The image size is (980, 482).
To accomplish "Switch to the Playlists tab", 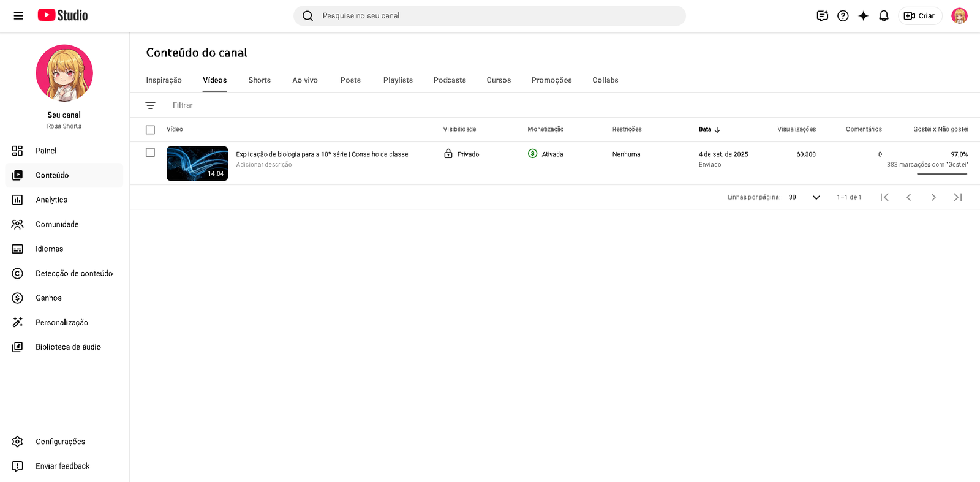I will [398, 80].
